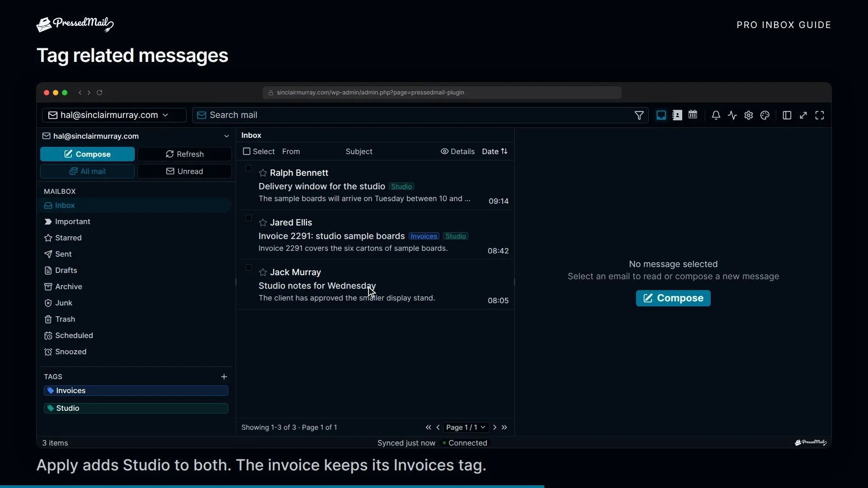This screenshot has width=868, height=488.
Task: Star the Jack Murray message
Action: (x=263, y=272)
